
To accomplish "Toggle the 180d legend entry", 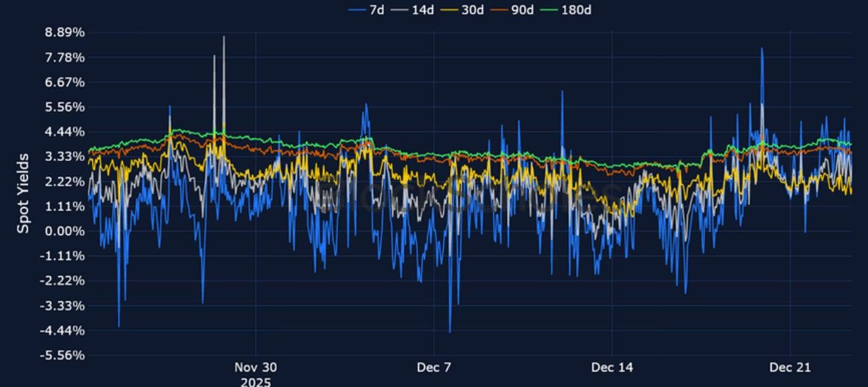I will (x=567, y=10).
